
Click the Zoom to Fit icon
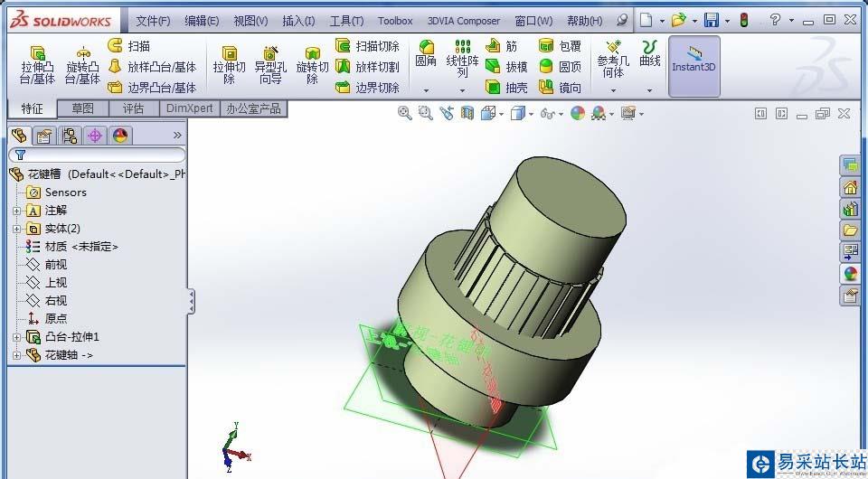click(405, 113)
